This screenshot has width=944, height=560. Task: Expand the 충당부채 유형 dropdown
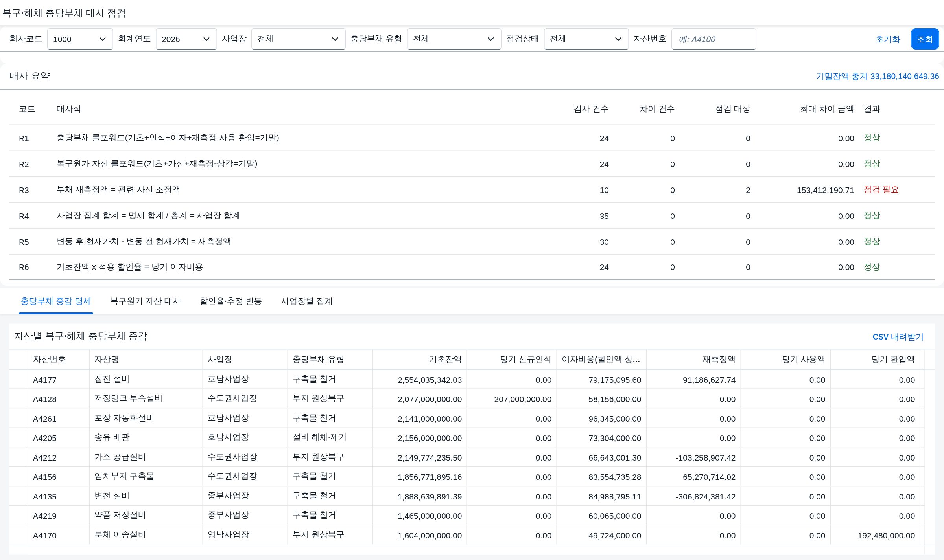point(454,39)
